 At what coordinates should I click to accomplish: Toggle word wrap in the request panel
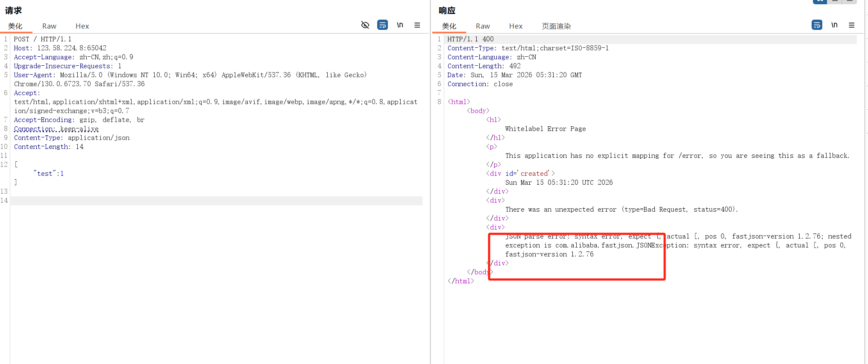pyautogui.click(x=382, y=25)
